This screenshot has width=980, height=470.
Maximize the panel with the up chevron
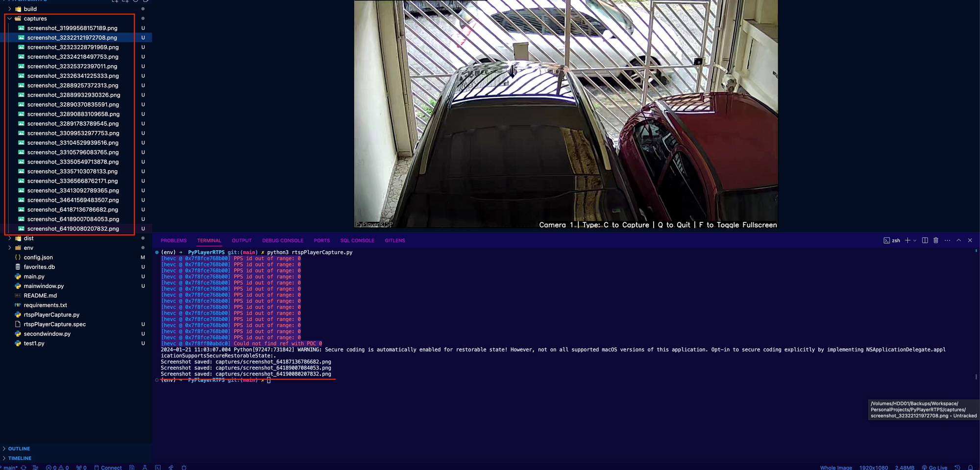click(959, 240)
